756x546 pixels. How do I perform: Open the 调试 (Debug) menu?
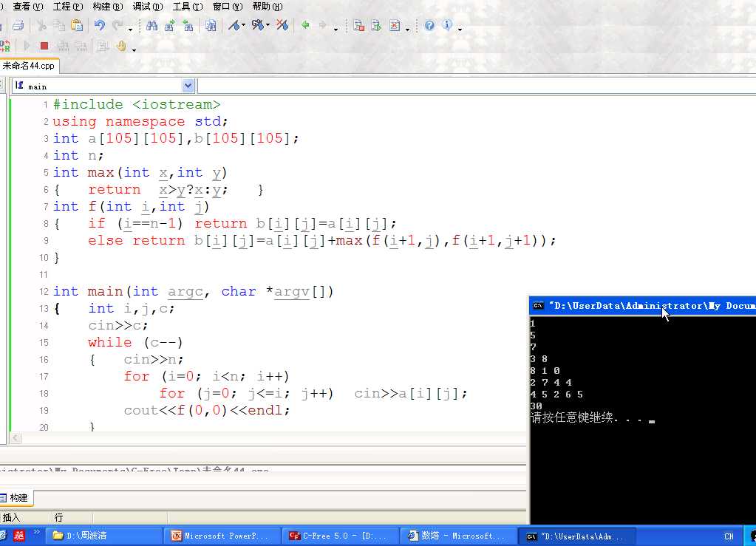[x=148, y=7]
